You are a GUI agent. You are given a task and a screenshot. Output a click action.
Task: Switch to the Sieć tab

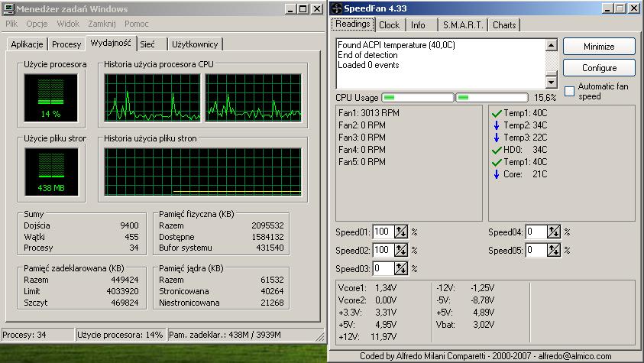(x=152, y=44)
